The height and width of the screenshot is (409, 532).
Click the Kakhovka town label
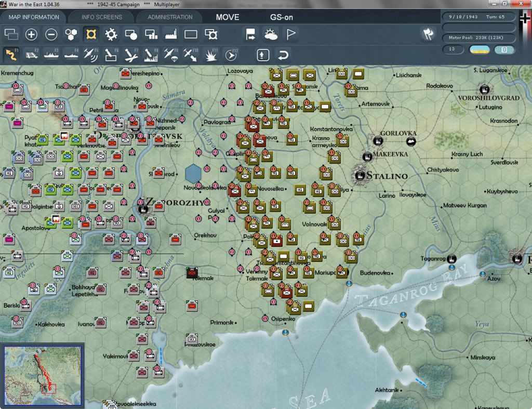[x=51, y=324]
